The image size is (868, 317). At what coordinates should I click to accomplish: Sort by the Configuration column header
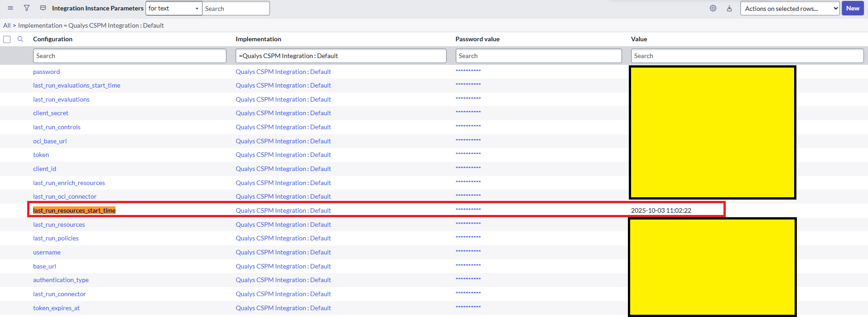coord(53,39)
